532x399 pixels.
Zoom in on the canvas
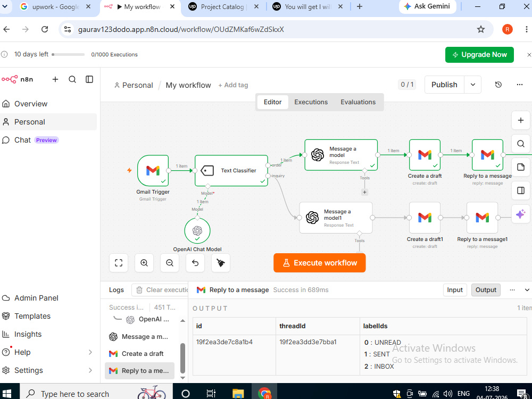pos(144,263)
